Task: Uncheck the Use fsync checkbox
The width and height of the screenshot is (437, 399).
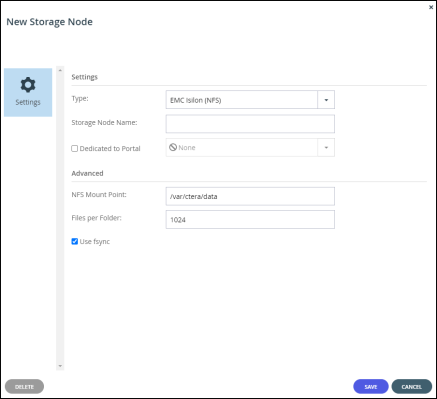Action: pyautogui.click(x=75, y=241)
